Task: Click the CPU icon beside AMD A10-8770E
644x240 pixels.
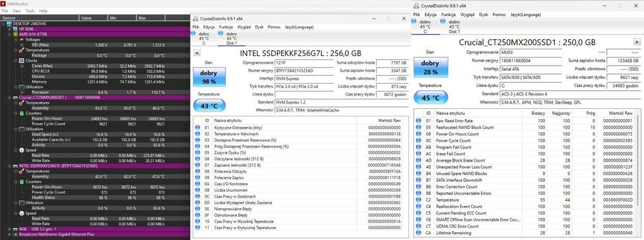Action: 15,34
